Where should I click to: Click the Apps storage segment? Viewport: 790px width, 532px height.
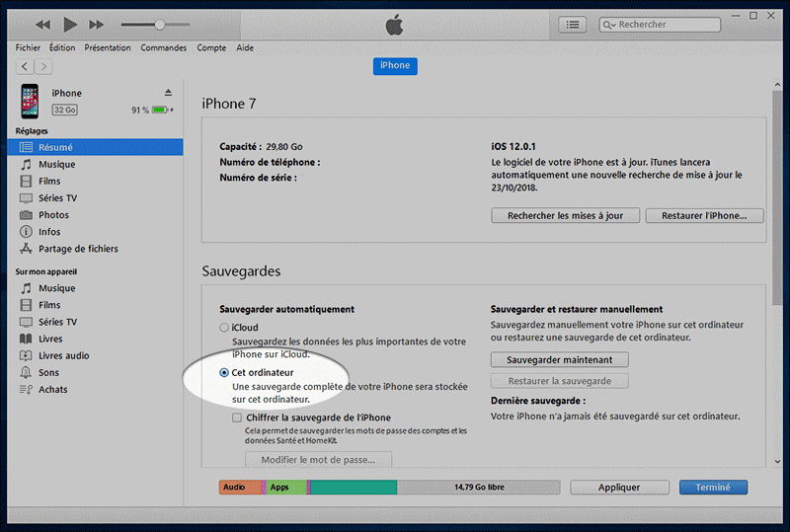[286, 488]
